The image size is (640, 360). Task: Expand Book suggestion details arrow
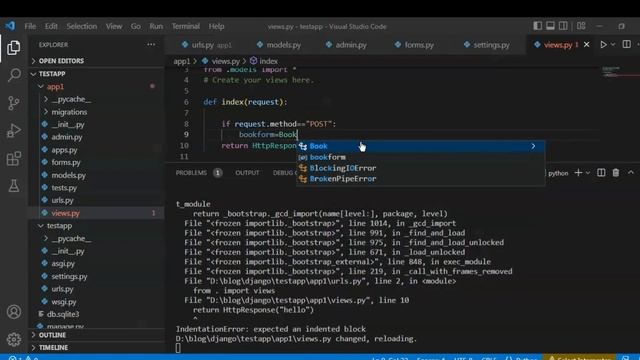coord(533,146)
